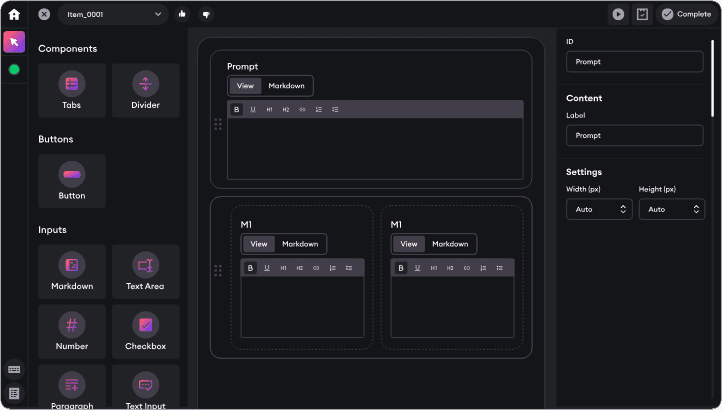This screenshot has width=722, height=410.
Task: Insert bulleted list in Prompt editor
Action: point(335,110)
